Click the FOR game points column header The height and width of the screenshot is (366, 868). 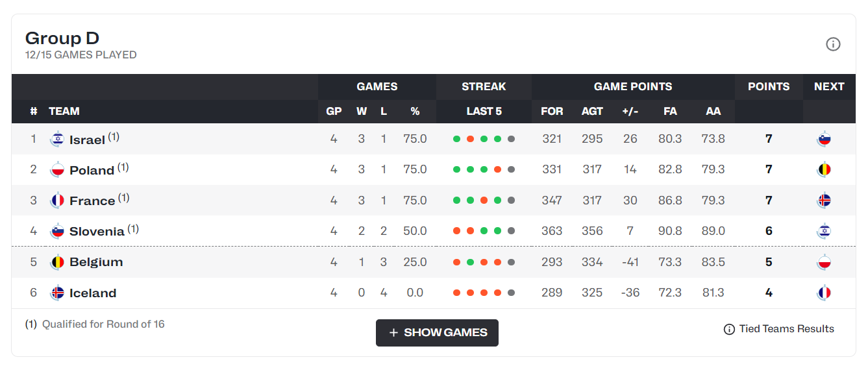[x=552, y=111]
